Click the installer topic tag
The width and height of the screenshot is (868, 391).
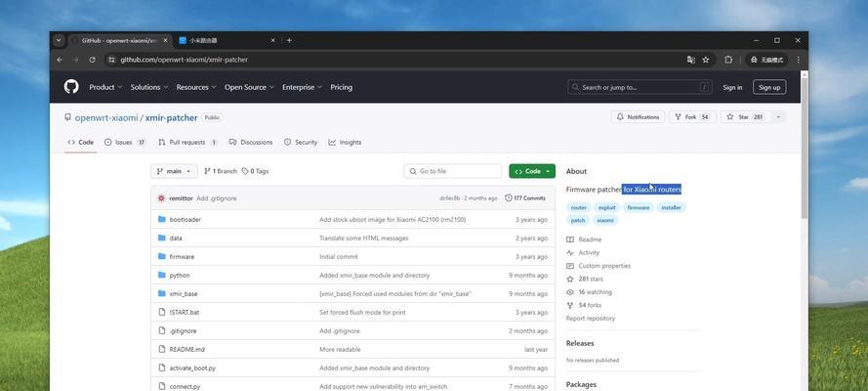click(x=671, y=207)
